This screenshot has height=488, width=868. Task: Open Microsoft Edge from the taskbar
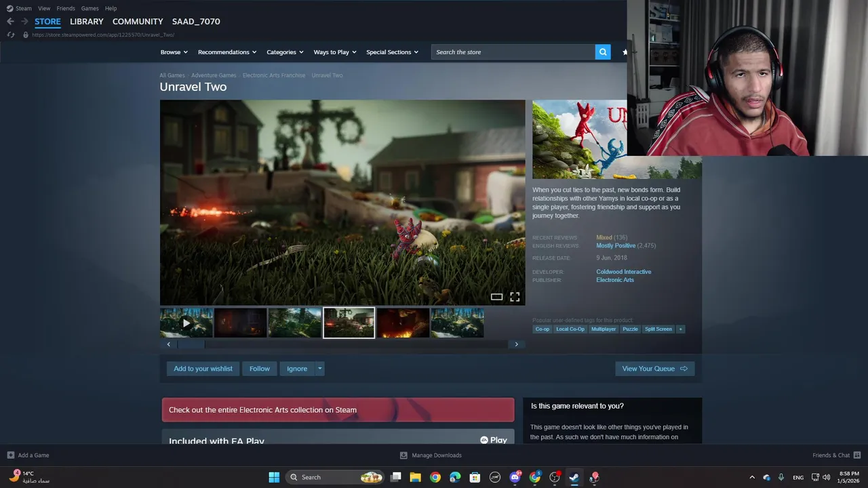(455, 477)
